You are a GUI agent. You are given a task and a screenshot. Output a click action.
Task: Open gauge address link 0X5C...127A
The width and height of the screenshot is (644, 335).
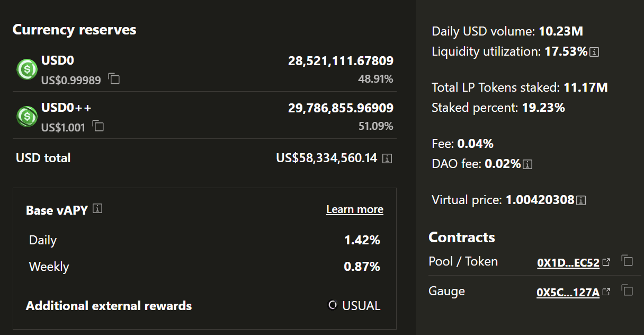tap(568, 292)
